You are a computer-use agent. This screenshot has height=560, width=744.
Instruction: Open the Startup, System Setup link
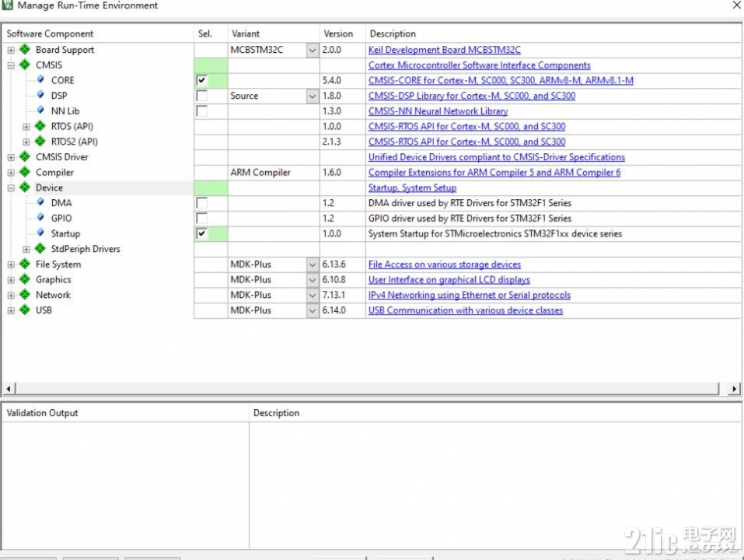point(412,188)
